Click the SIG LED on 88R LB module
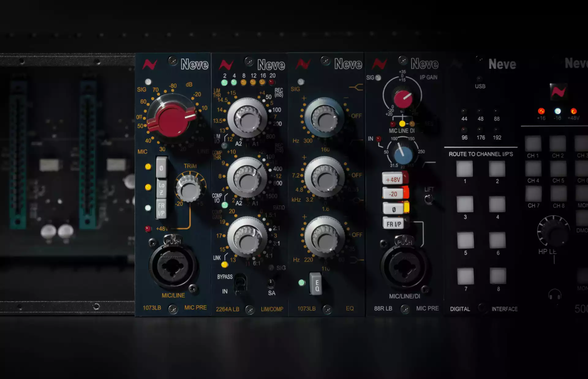The image size is (588, 379). coord(378,78)
